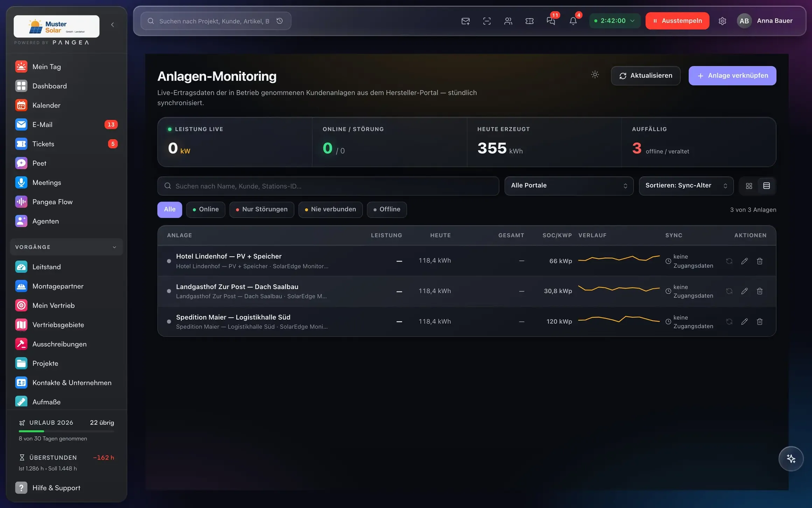
Task: Open Mein Tag in sidebar
Action: (66, 67)
